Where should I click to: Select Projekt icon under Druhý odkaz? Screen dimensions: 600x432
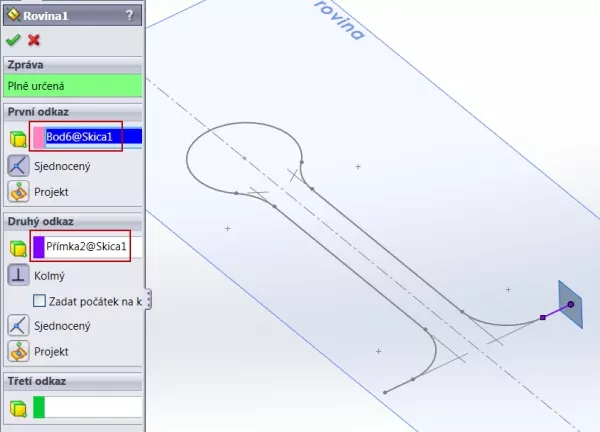(17, 351)
